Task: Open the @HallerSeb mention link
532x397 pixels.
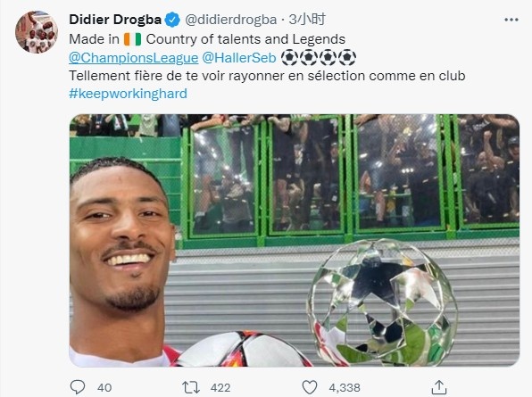Action: [x=239, y=58]
